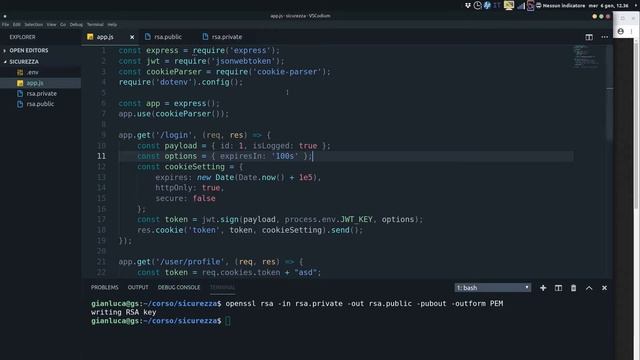Switch to the DEBUG CONSOLE panel tab
This screenshot has height=360, width=640.
(179, 288)
